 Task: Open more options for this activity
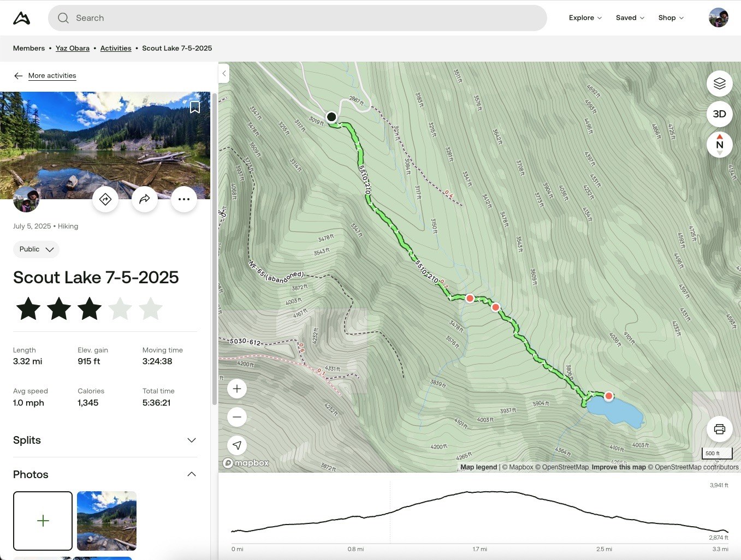[x=184, y=199]
